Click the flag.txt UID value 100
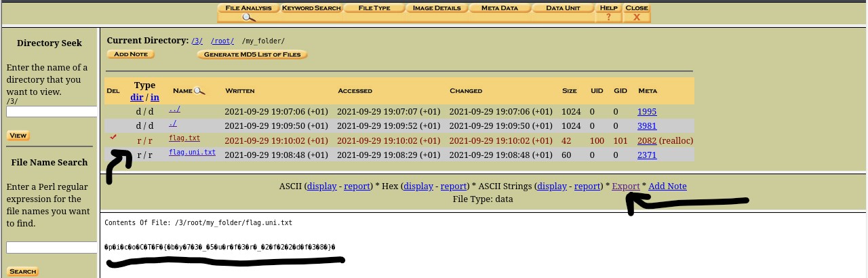Viewport: 868px width, 278px height. pyautogui.click(x=597, y=141)
